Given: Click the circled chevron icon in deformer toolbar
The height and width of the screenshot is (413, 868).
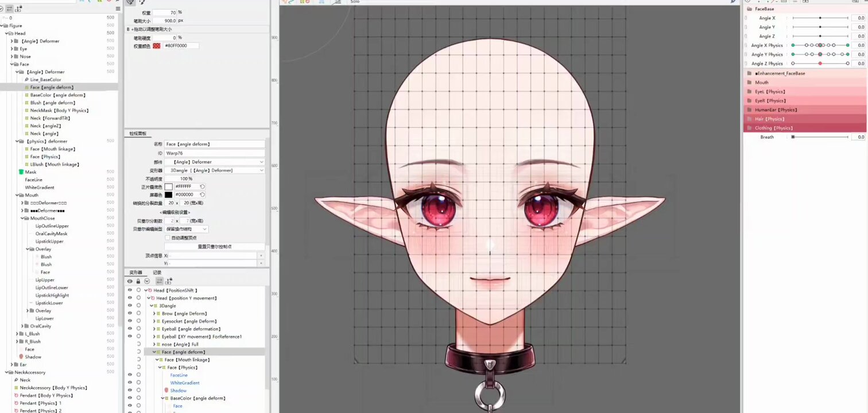Looking at the screenshot, I should 147,281.
